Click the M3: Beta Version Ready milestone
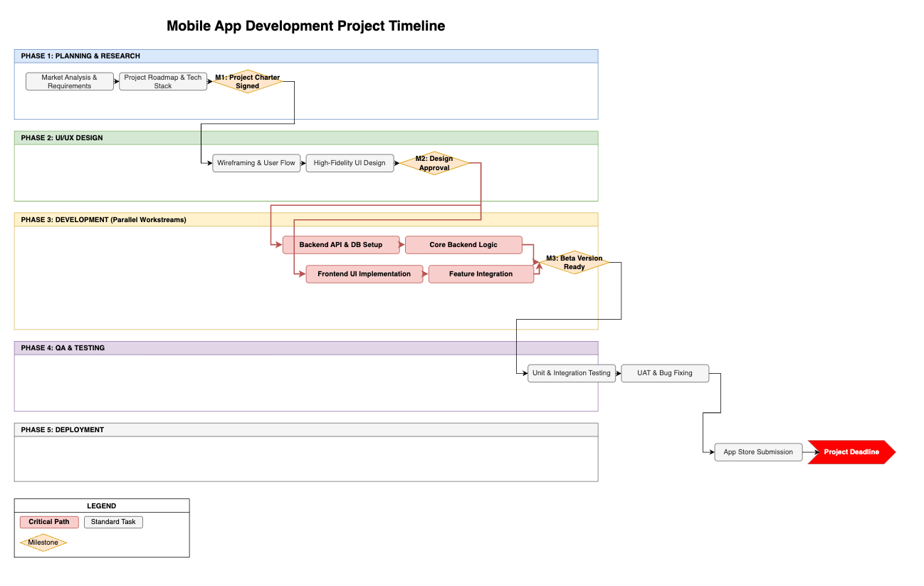The width and height of the screenshot is (924, 586). pyautogui.click(x=574, y=263)
